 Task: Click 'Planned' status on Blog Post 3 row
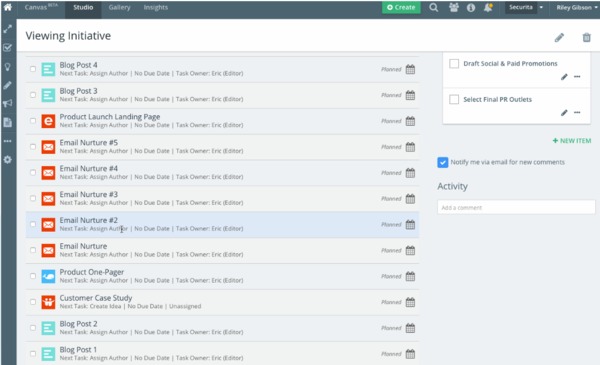391,95
